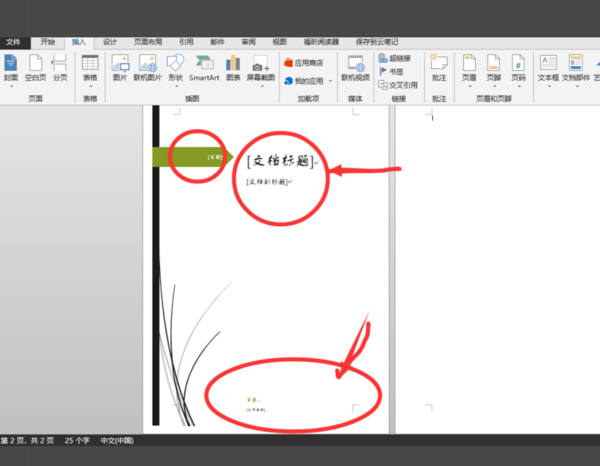
Task: Click the language indicator 中文(中国)
Action: (x=117, y=441)
